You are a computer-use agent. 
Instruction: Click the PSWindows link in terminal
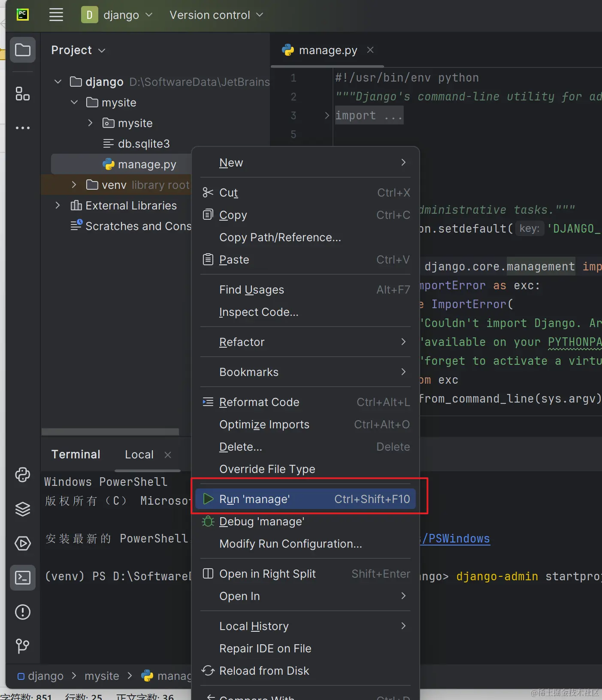455,539
